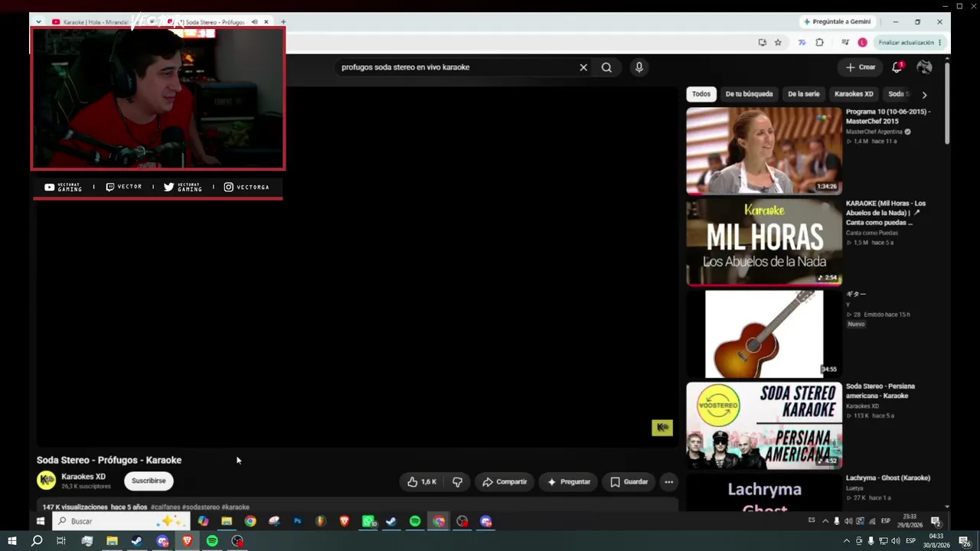This screenshot has width=980, height=551.
Task: Open Windows search on the bottom taskbar
Action: coord(36,541)
